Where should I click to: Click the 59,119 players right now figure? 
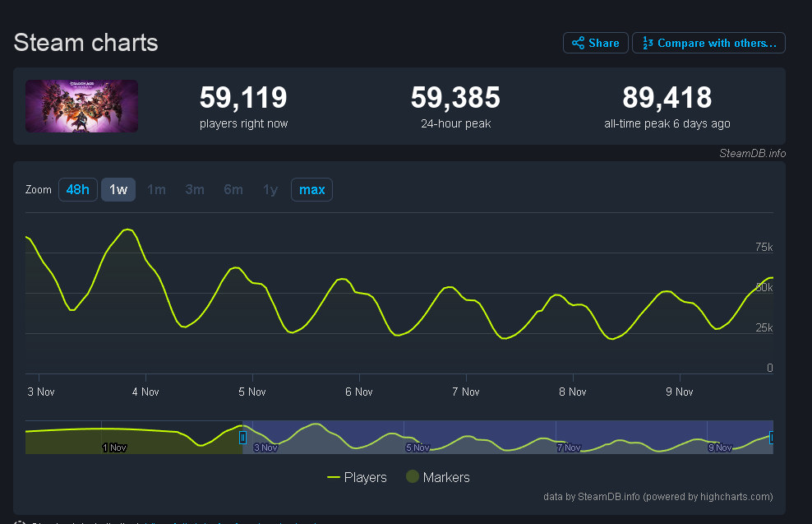243,97
